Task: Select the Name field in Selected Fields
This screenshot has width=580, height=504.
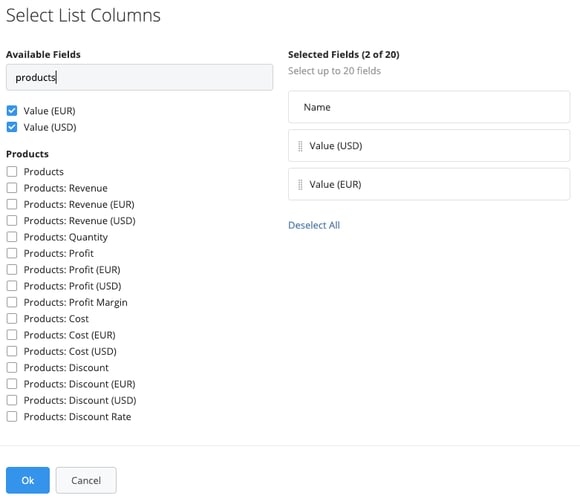Action: [x=429, y=107]
